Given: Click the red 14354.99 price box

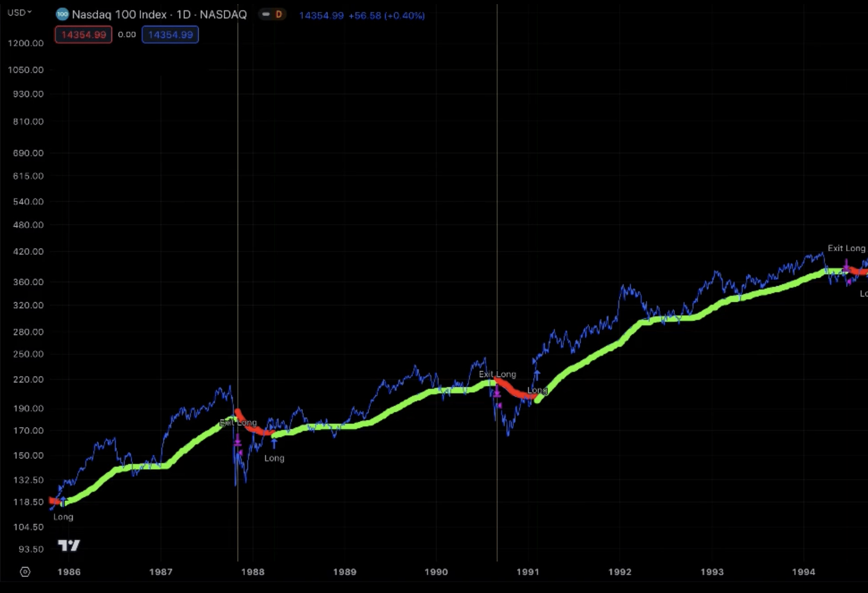Looking at the screenshot, I should (84, 35).
